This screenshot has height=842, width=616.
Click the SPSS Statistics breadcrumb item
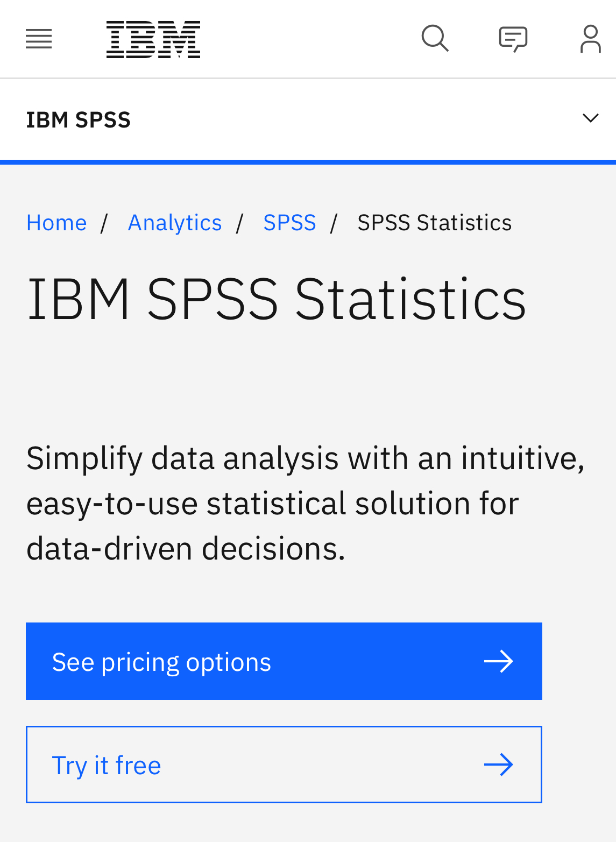tap(434, 223)
